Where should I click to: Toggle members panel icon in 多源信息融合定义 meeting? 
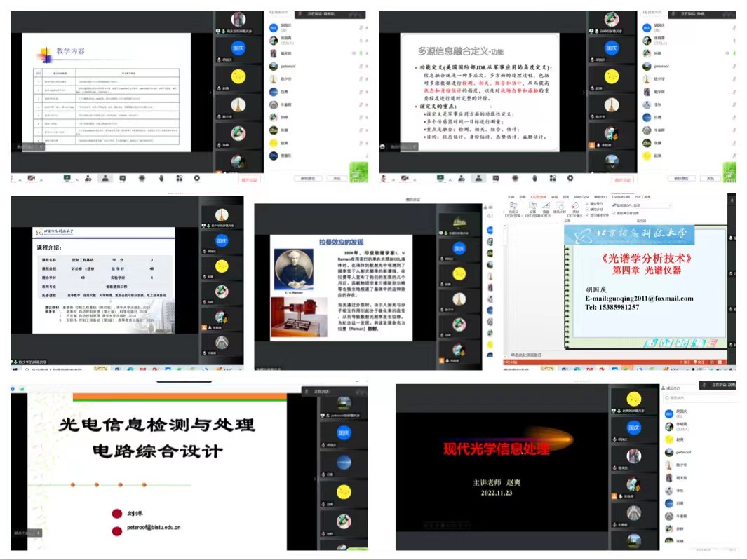(478, 178)
